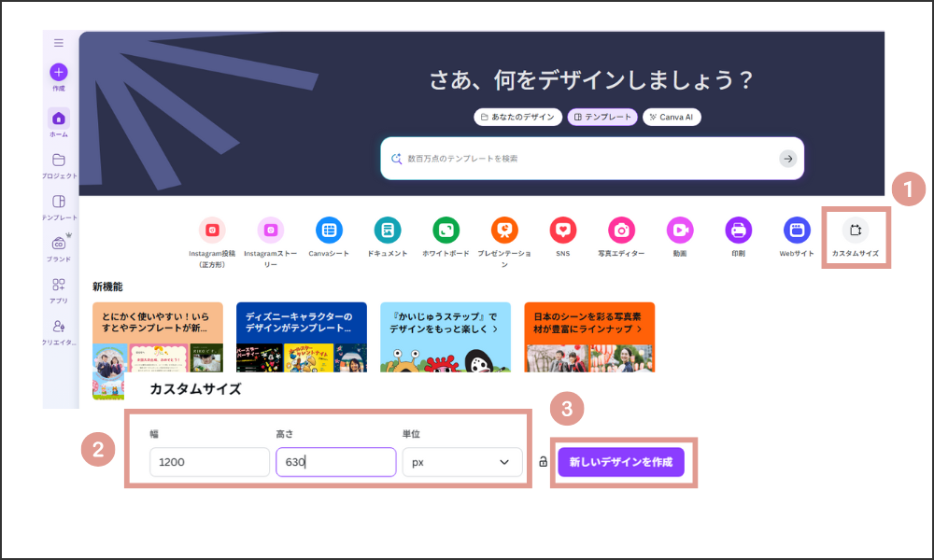This screenshot has height=560, width=934.
Task: Click the 高さ input showing 630
Action: (336, 462)
